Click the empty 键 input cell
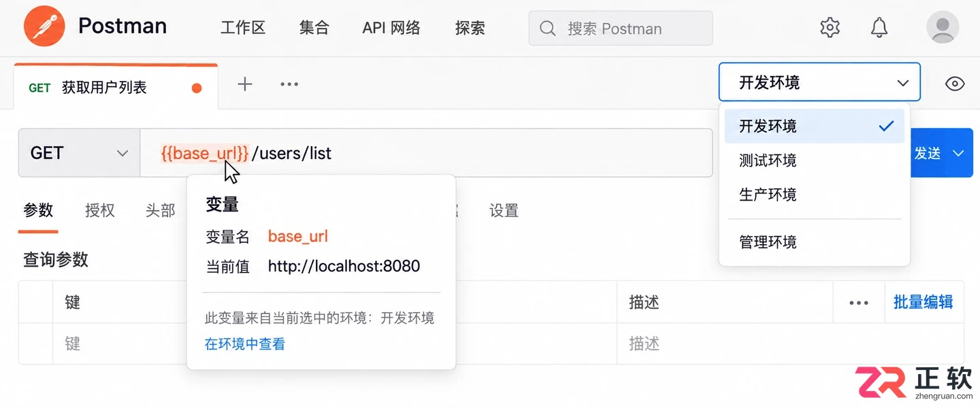 (120, 343)
